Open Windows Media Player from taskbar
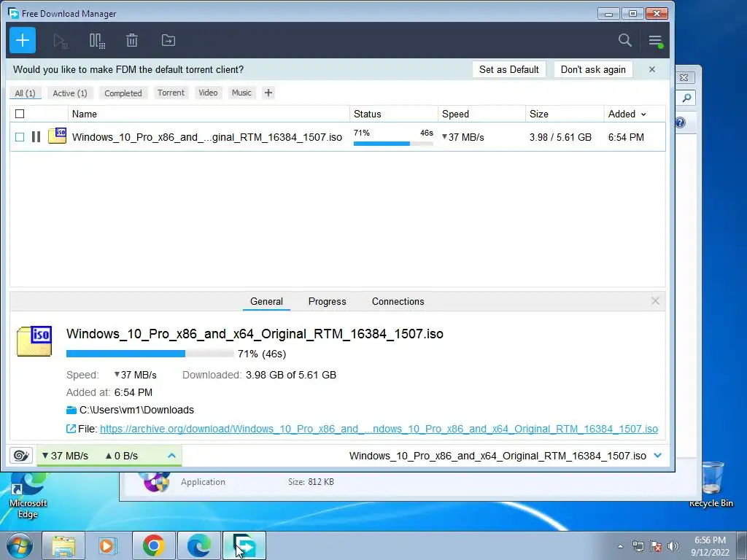 coord(108,545)
